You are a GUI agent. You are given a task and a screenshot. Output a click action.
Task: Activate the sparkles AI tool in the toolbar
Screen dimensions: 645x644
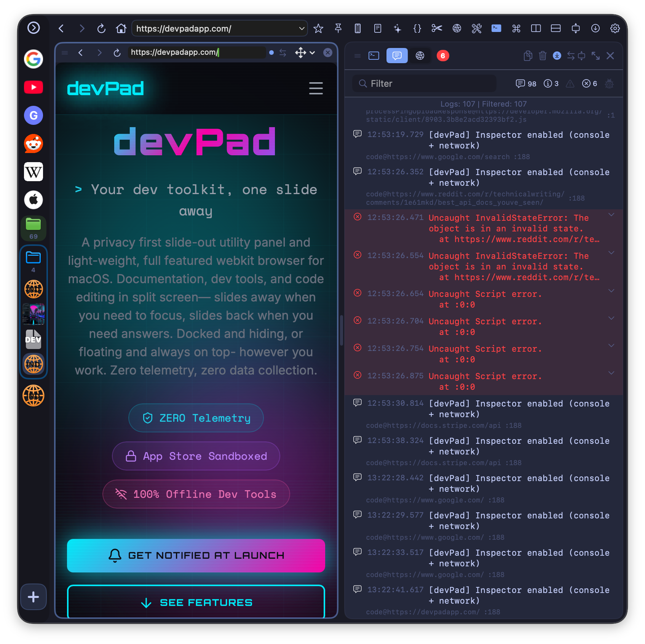coord(398,28)
